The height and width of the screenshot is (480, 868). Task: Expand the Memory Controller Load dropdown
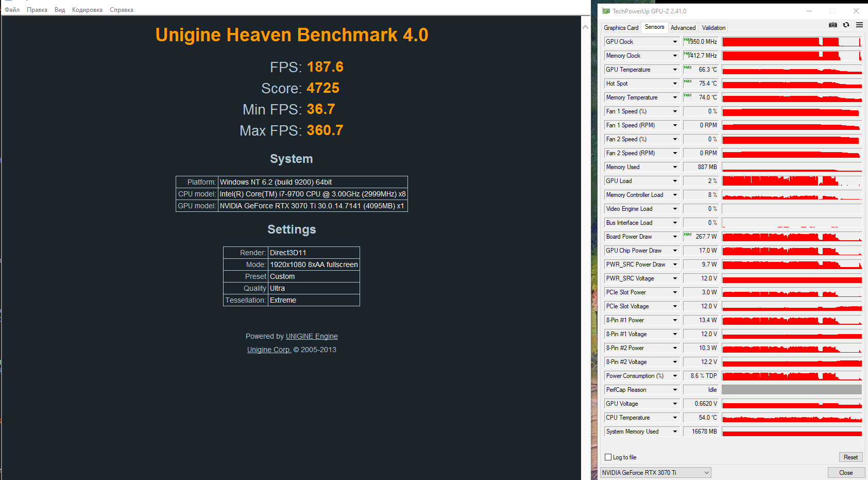675,195
